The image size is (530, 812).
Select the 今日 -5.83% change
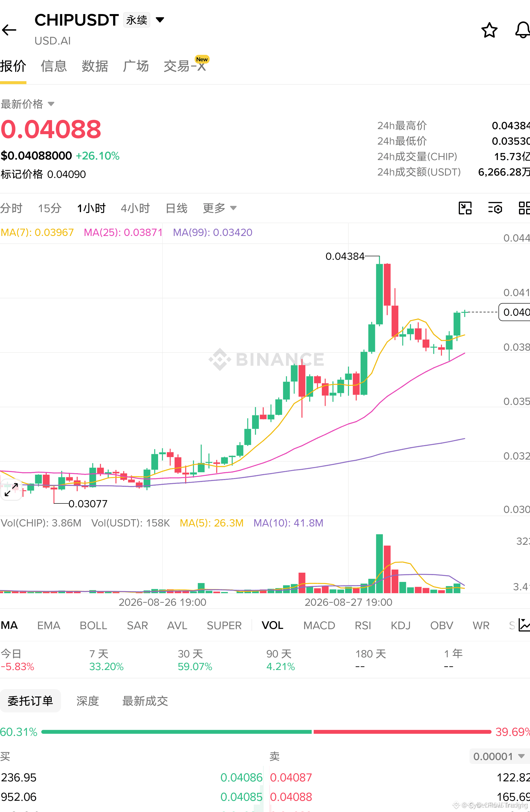[x=17, y=660]
